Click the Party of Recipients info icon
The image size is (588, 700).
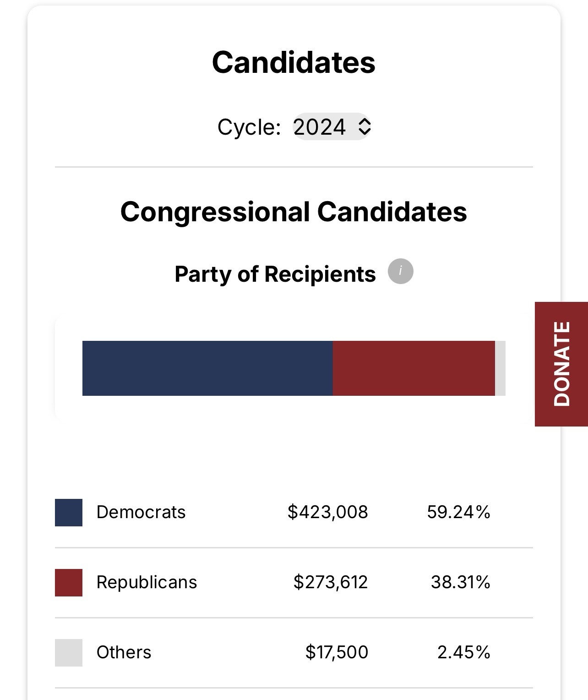[x=401, y=271]
